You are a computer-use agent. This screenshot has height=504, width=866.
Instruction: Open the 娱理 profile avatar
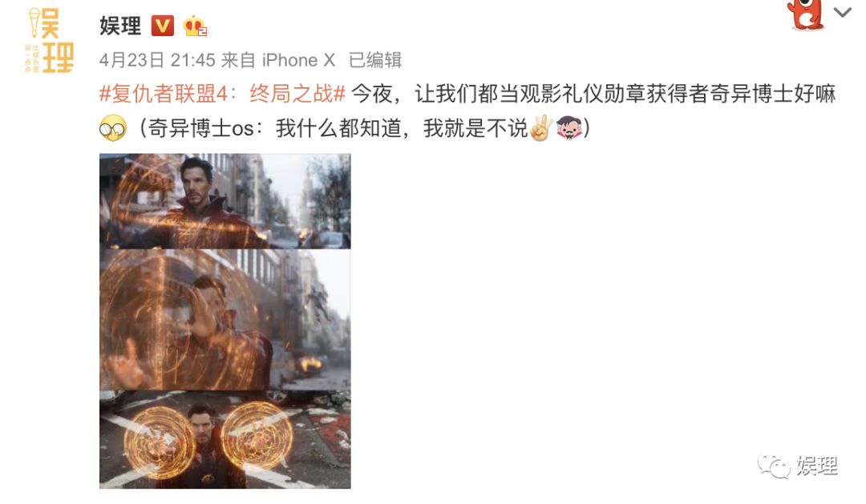pyautogui.click(x=49, y=40)
